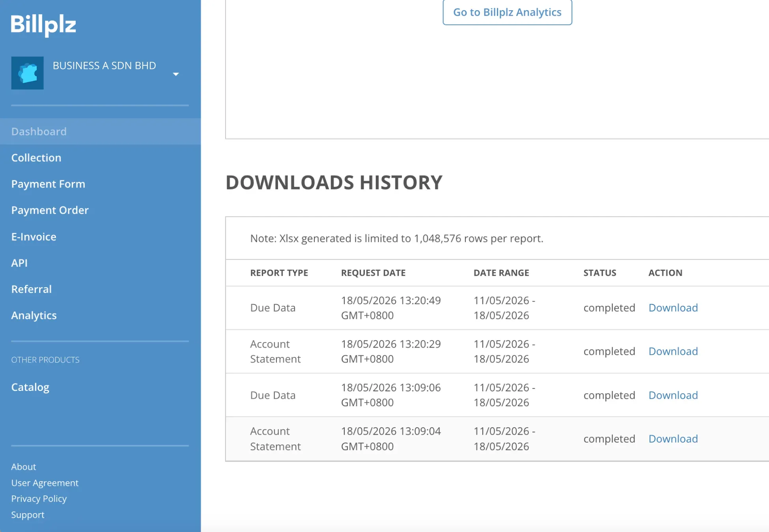Image resolution: width=769 pixels, height=532 pixels.
Task: Open the User Agreement link
Action: (45, 483)
